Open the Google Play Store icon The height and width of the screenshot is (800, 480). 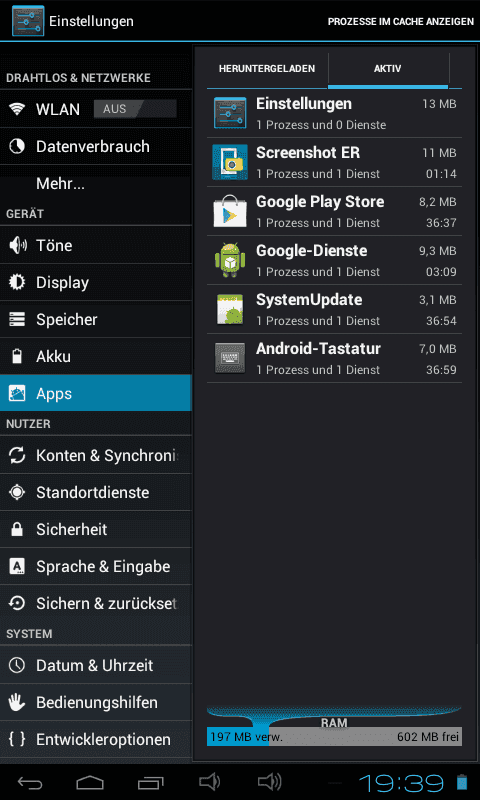(x=230, y=211)
